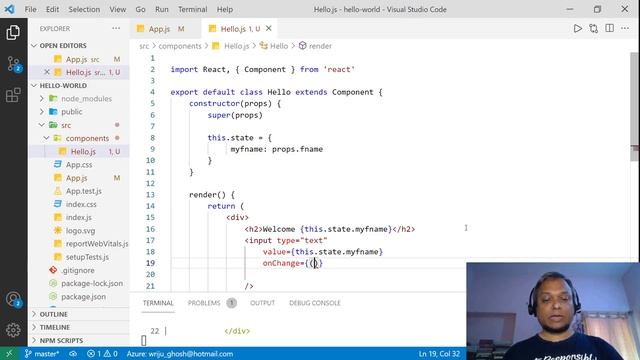The width and height of the screenshot is (640, 360).
Task: Open reportWebVitals.js in the file tree
Action: pyautogui.click(x=96, y=244)
